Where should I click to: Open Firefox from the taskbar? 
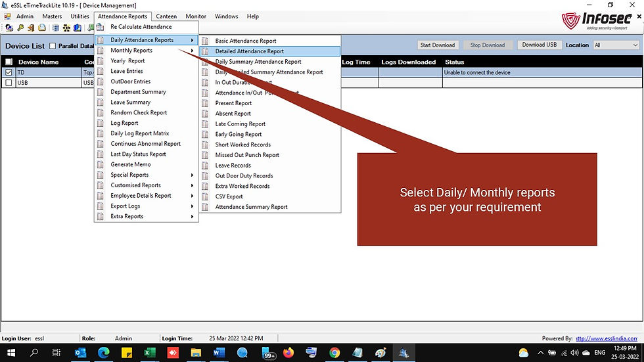[x=288, y=353]
